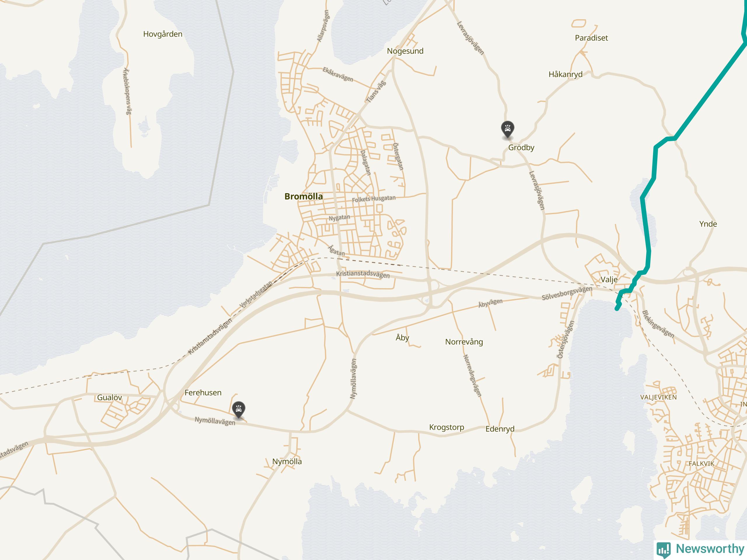Select the Norrevång label
This screenshot has width=747, height=560.
464,342
